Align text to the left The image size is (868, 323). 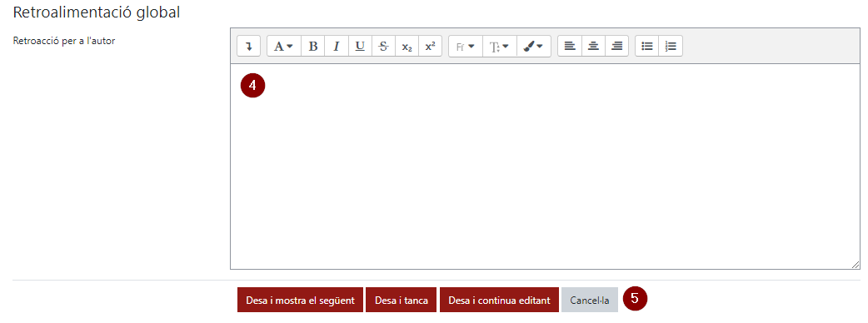[x=570, y=47]
